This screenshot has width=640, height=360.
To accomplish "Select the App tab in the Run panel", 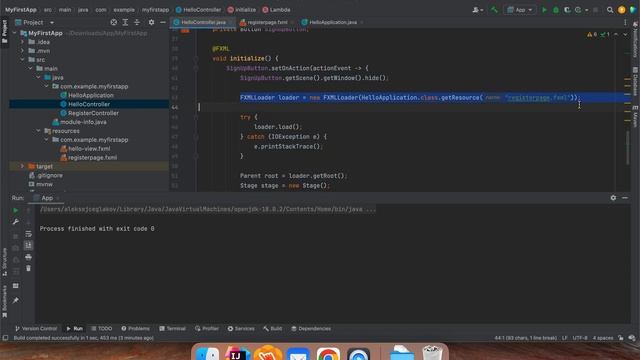I will (46, 198).
